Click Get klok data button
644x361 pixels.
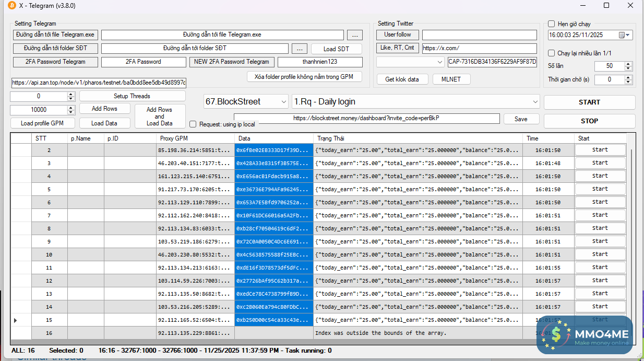(x=402, y=79)
